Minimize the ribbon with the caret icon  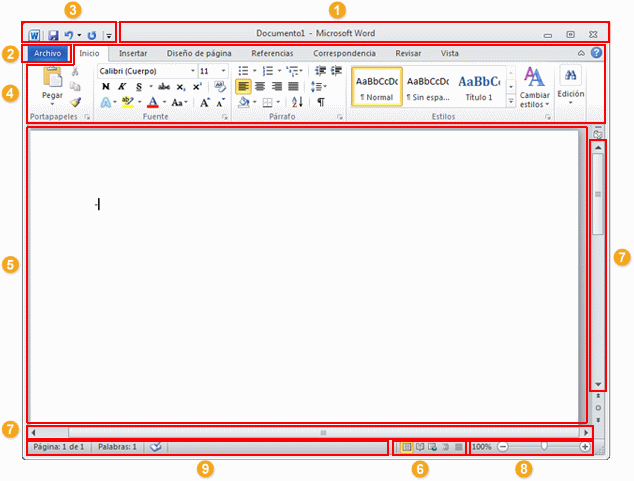pos(581,53)
